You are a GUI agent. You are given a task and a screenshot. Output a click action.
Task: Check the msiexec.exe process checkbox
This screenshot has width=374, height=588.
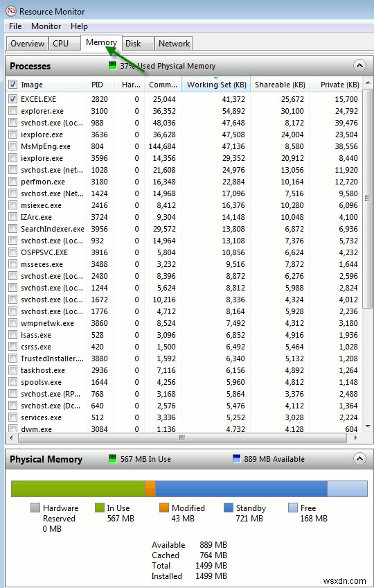[12, 205]
